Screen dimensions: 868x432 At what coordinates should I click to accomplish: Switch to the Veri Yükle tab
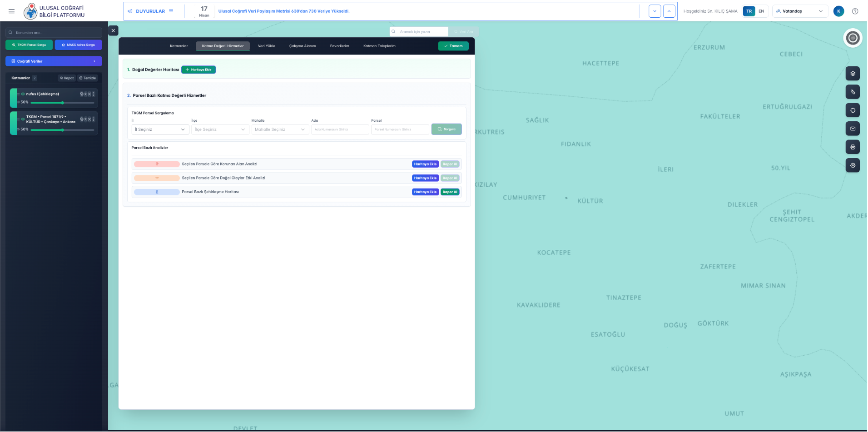tap(267, 46)
